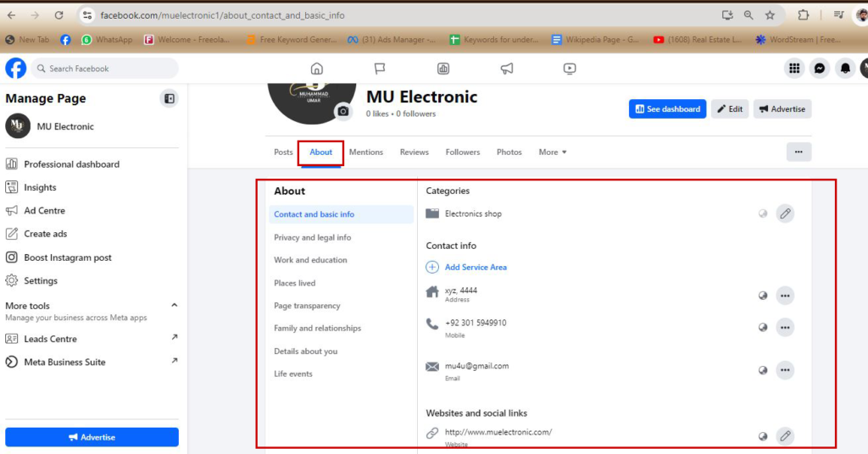This screenshot has width=868, height=454.
Task: Change audience globe for email row
Action: 763,370
